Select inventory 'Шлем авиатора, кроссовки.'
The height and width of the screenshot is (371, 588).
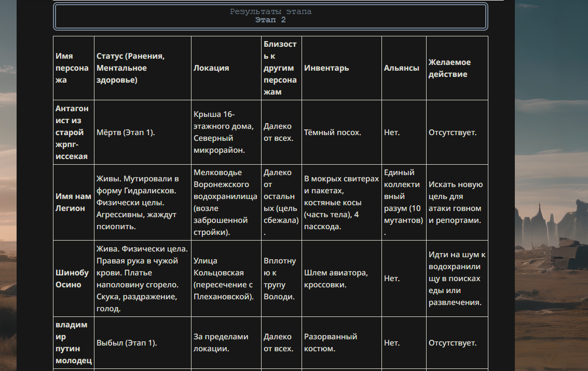[341, 279]
